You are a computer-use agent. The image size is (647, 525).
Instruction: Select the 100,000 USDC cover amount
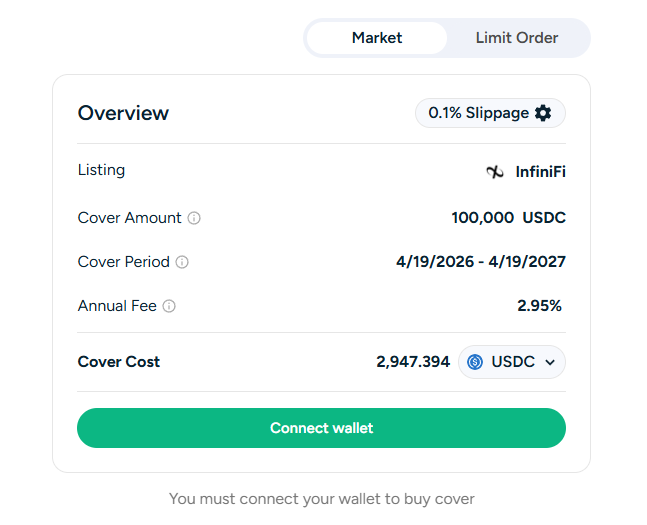tap(508, 218)
